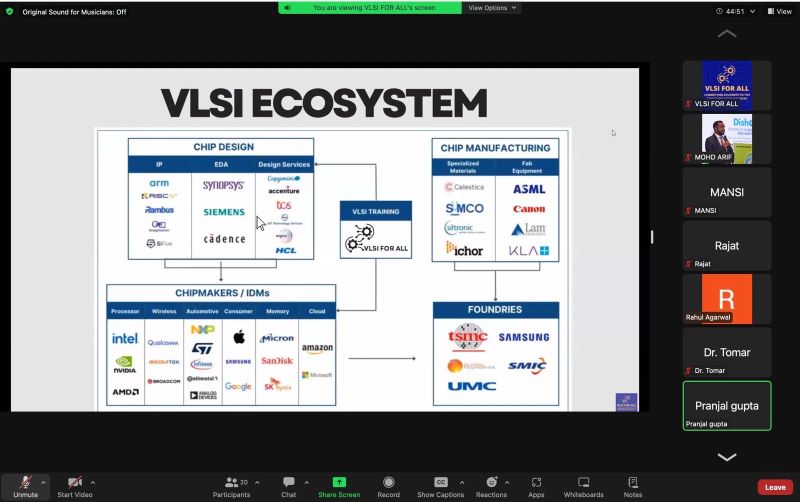
Task: Click the VLSI FOR ALL training logo
Action: pos(376,239)
